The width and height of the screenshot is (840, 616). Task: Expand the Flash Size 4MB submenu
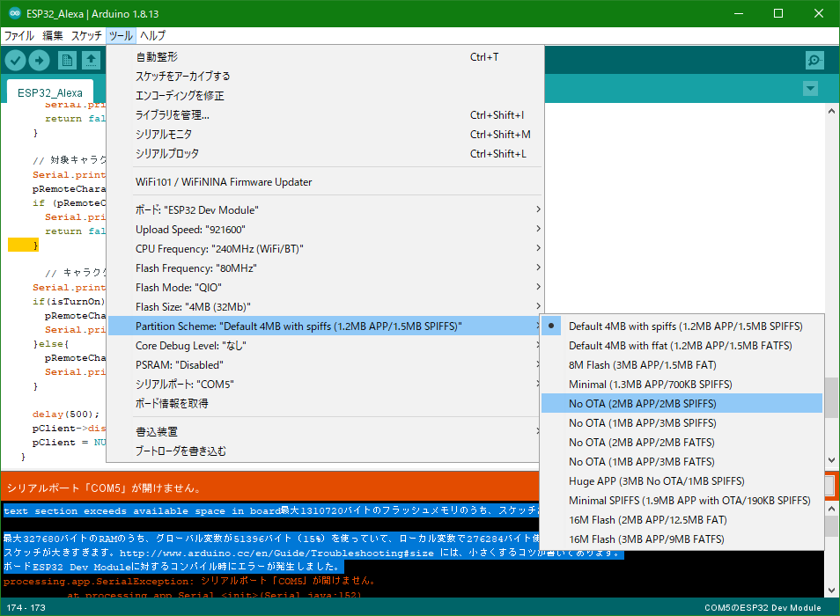(x=326, y=306)
